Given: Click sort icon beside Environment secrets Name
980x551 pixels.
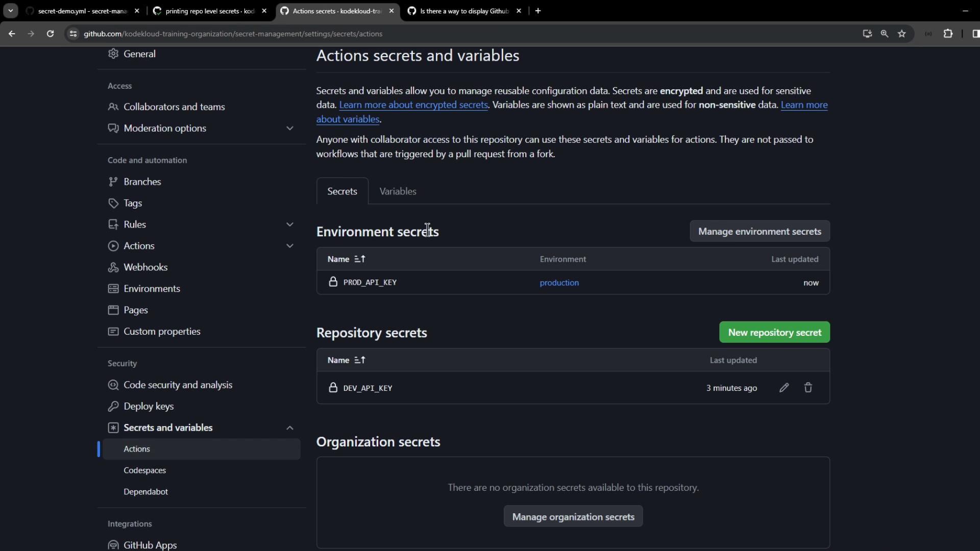Looking at the screenshot, I should (360, 259).
